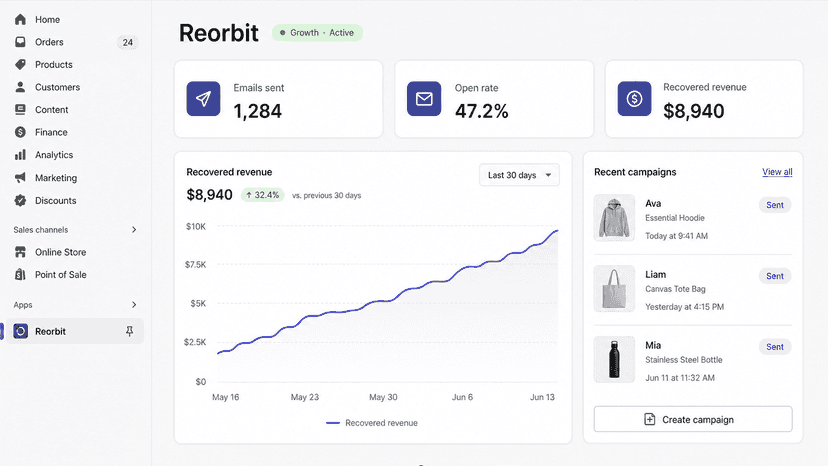Click the Point of Sale bag icon
828x466 pixels.
coord(20,274)
